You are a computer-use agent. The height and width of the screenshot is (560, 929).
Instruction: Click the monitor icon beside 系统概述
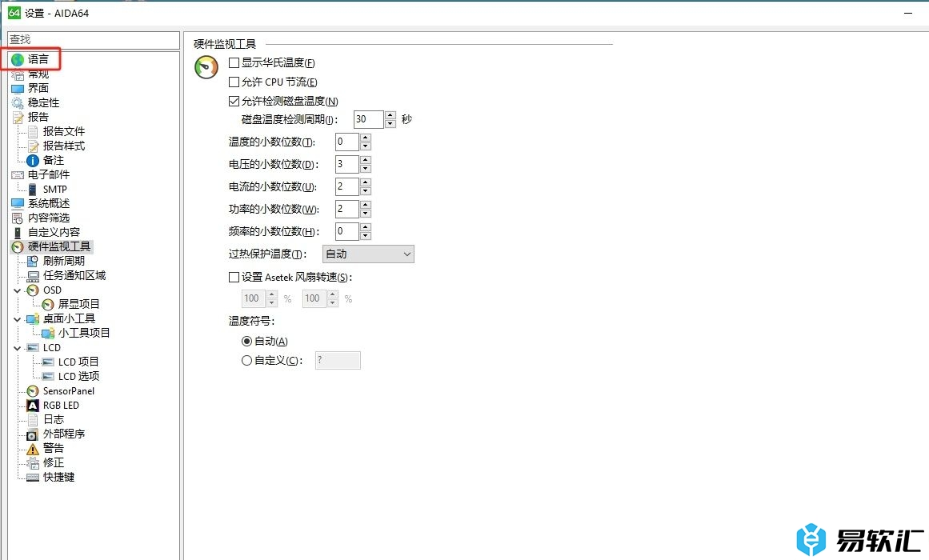pos(18,203)
